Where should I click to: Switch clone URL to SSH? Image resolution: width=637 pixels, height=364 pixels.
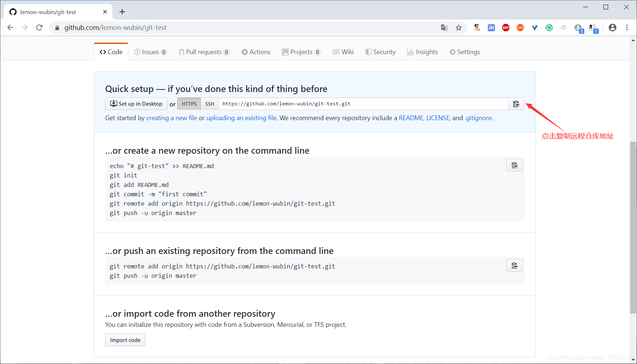click(210, 104)
